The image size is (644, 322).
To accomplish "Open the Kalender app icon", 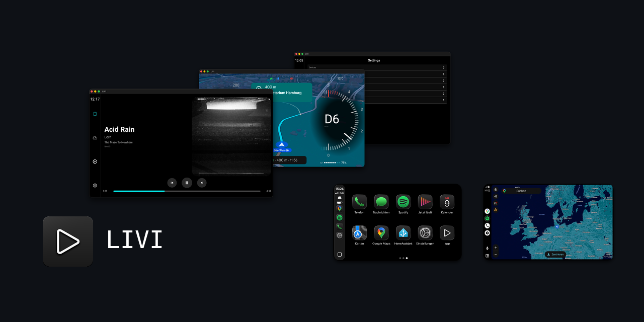I will (447, 202).
